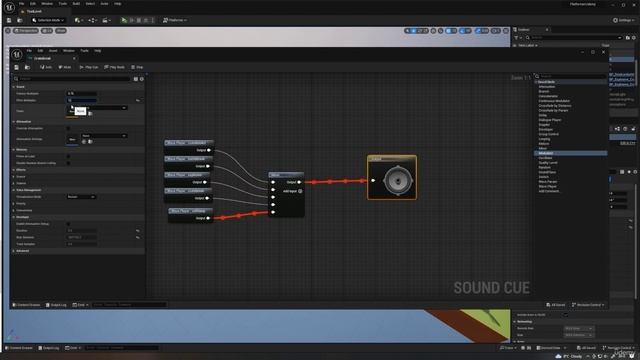Click the Pitch Multiplier value field
Screen dimensions: 640x360
(x=82, y=100)
